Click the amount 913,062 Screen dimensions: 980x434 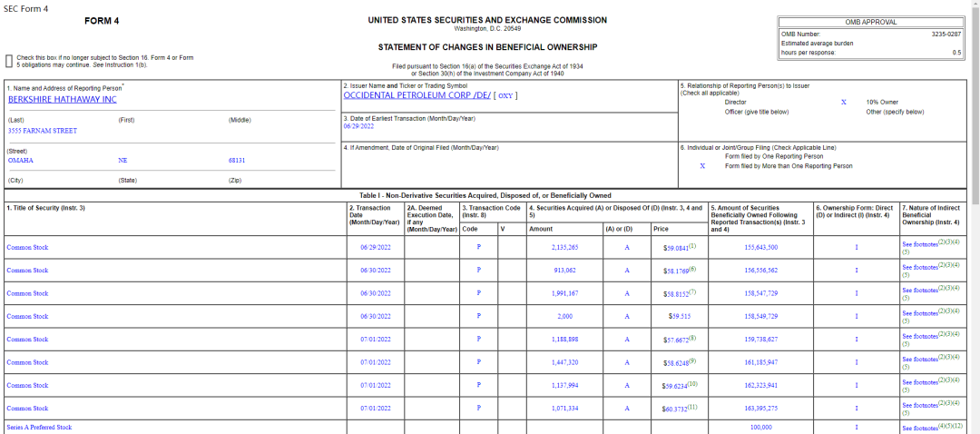click(564, 271)
